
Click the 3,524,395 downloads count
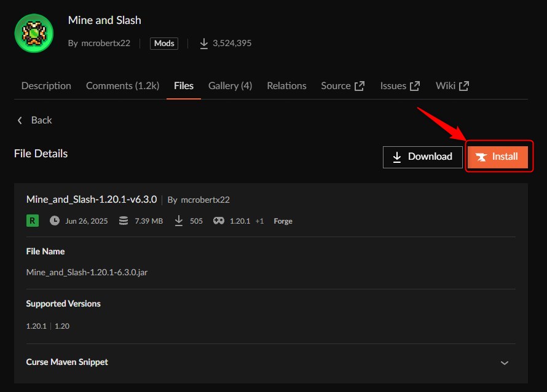tap(232, 43)
